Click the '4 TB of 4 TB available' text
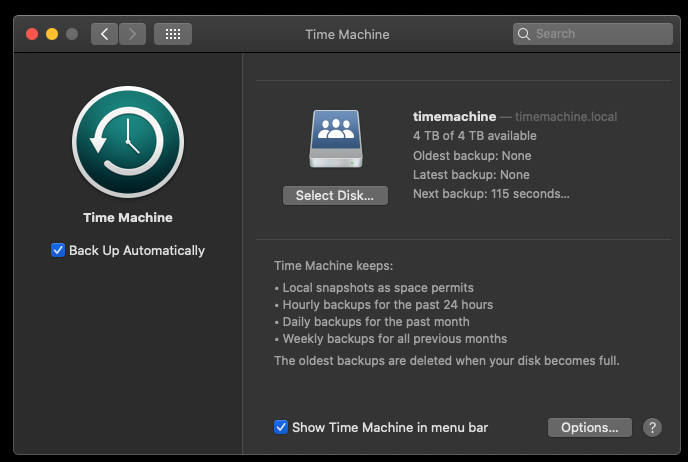Screen dimensions: 688x462 (475, 136)
